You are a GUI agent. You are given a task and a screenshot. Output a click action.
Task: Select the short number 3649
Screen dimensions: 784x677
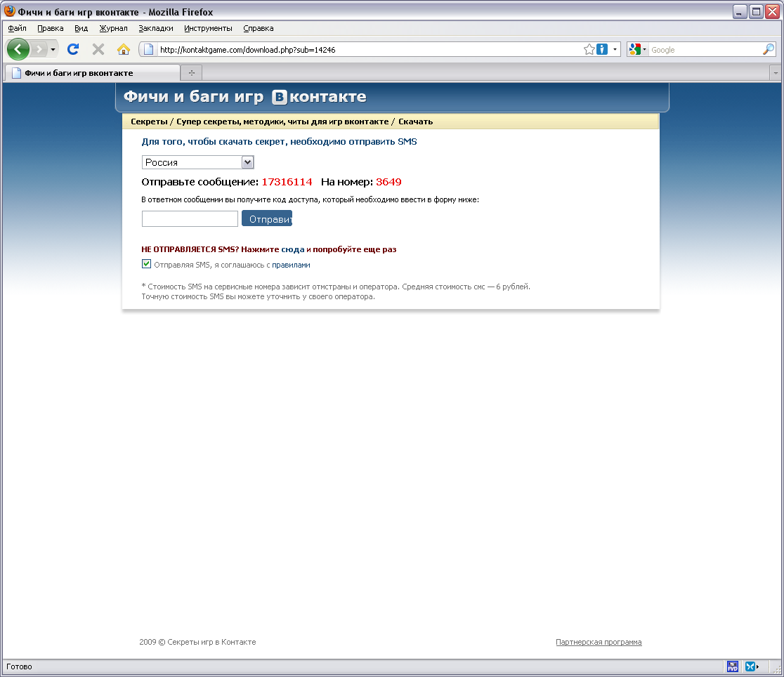388,181
